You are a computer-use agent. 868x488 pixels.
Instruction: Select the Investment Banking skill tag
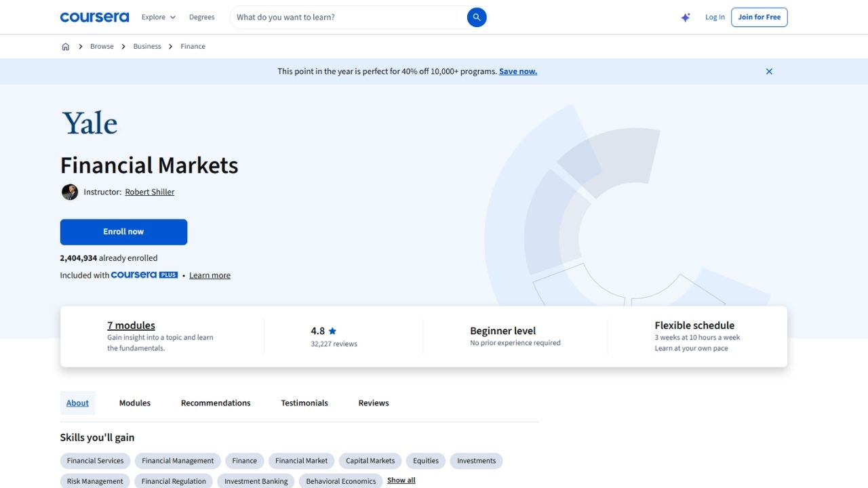(256, 481)
